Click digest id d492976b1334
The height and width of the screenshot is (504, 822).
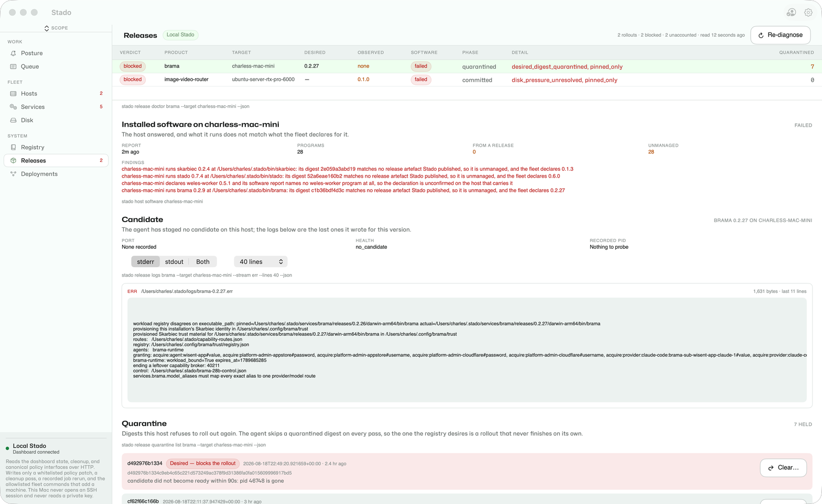click(145, 464)
